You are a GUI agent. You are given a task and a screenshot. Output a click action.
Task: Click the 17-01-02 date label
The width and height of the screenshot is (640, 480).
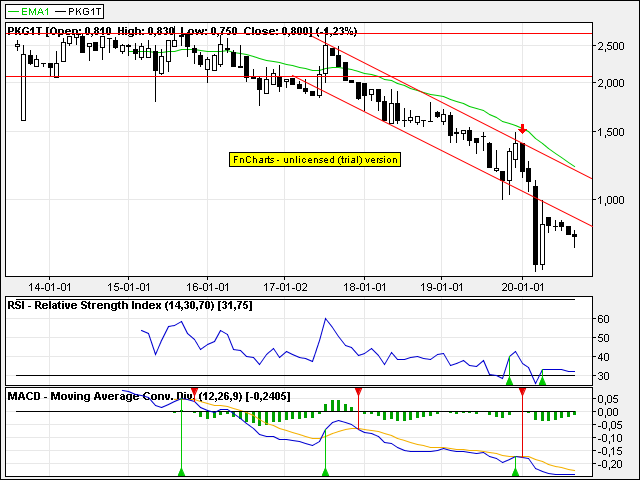tap(285, 287)
